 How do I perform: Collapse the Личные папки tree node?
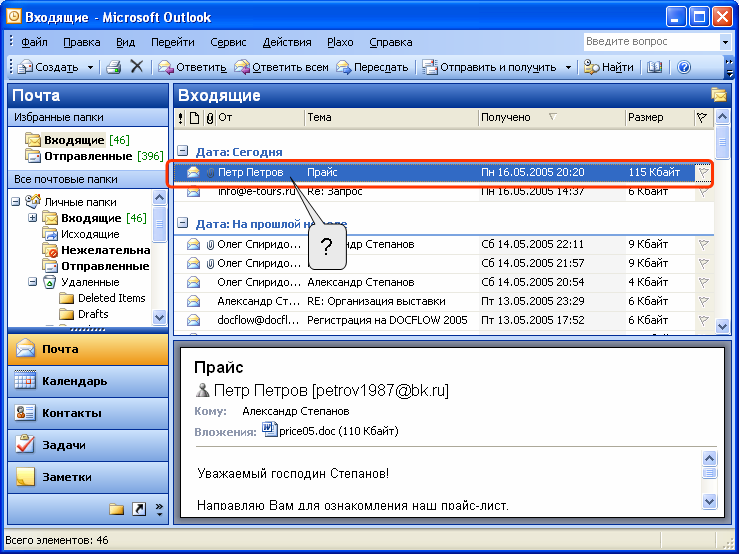(x=16, y=202)
